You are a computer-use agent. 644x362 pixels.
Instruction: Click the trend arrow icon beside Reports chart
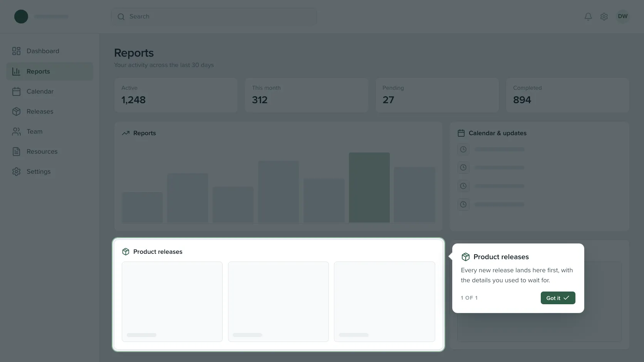(x=126, y=133)
